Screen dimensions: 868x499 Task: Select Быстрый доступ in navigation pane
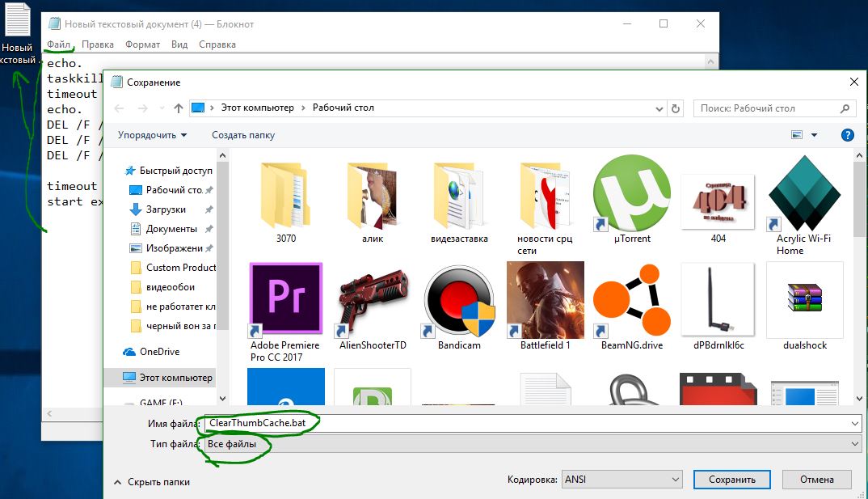click(x=170, y=171)
